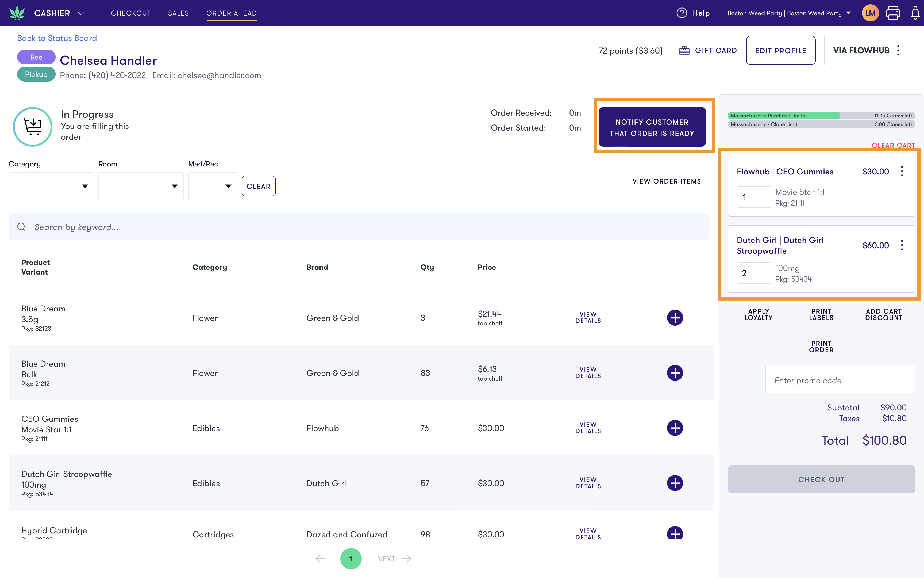
Task: Click Print Labels
Action: (x=821, y=315)
